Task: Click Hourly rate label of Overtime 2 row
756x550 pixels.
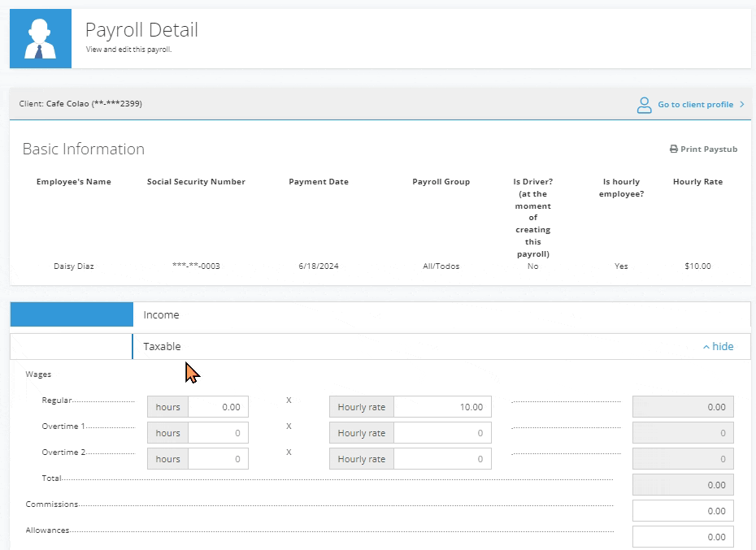Action: (x=362, y=459)
